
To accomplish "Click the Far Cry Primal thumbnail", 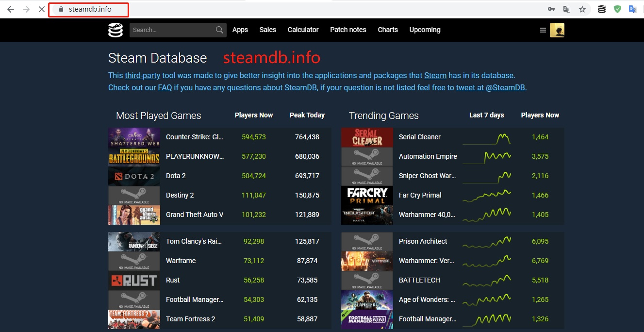I will tap(367, 196).
